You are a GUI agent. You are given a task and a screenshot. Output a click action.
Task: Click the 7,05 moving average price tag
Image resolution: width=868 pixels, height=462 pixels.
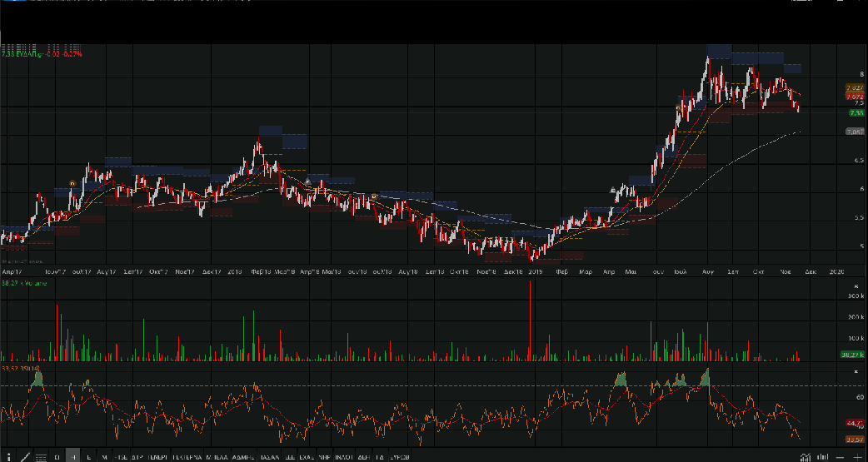[853, 132]
